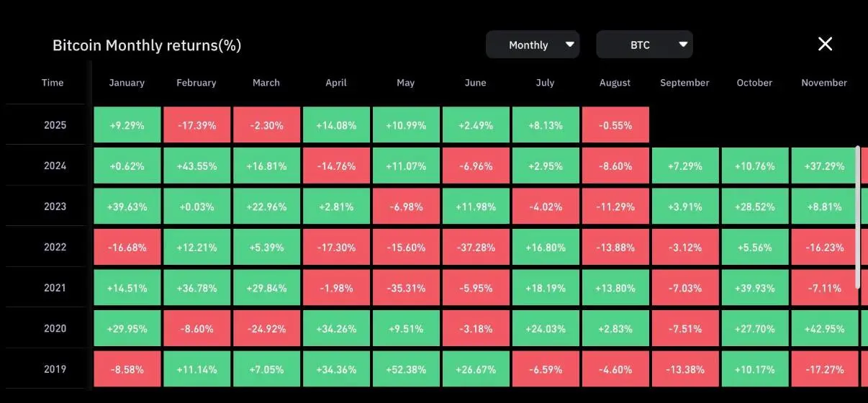Select the 2019 row label
Image resolution: width=868 pixels, height=403 pixels.
(55, 369)
